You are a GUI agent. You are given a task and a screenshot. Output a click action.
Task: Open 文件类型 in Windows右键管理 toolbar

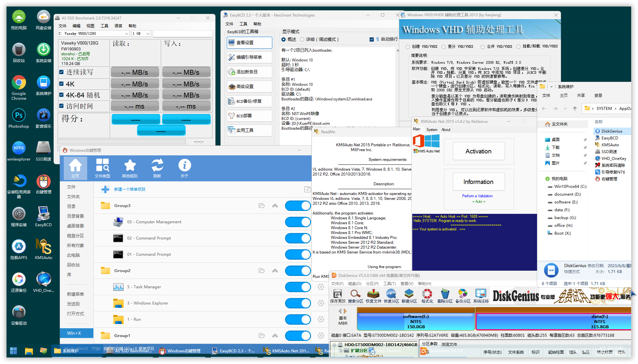coord(102,168)
